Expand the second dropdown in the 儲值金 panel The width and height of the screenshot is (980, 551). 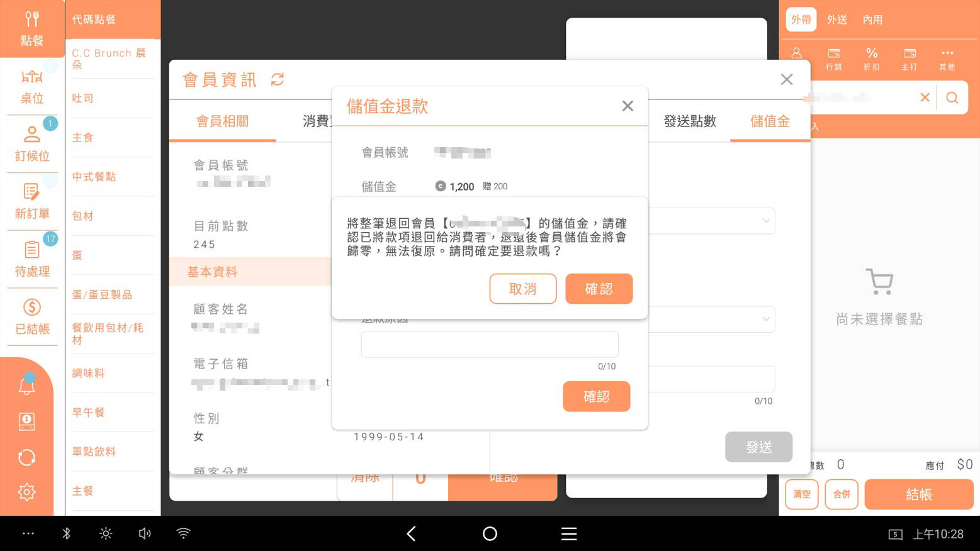(765, 319)
